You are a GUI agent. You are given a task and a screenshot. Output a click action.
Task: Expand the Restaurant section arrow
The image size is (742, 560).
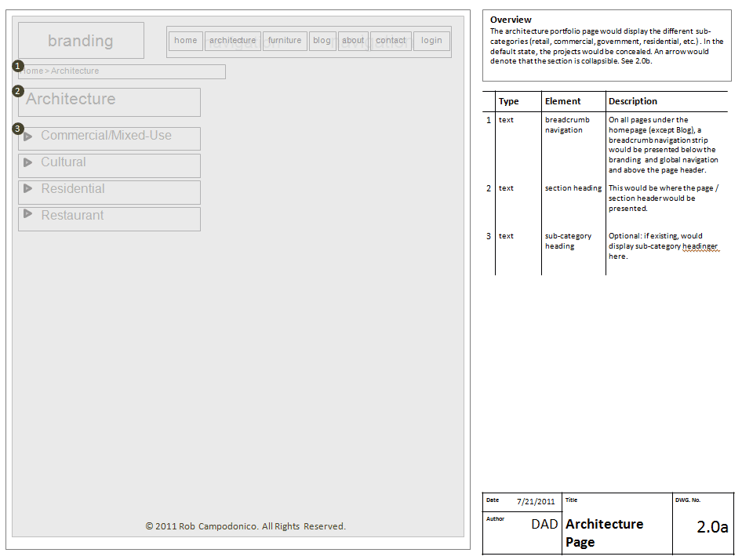28,213
